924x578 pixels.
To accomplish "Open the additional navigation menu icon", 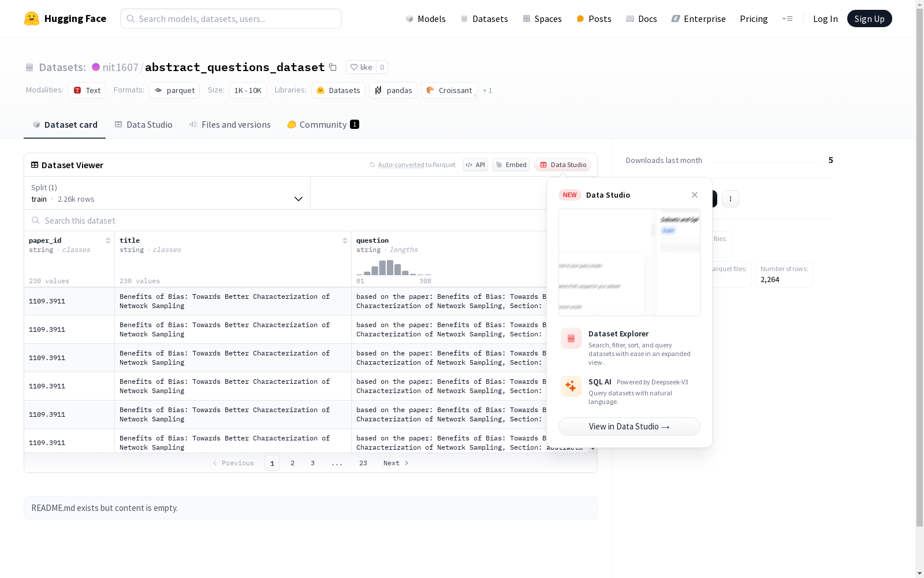I will tap(787, 18).
